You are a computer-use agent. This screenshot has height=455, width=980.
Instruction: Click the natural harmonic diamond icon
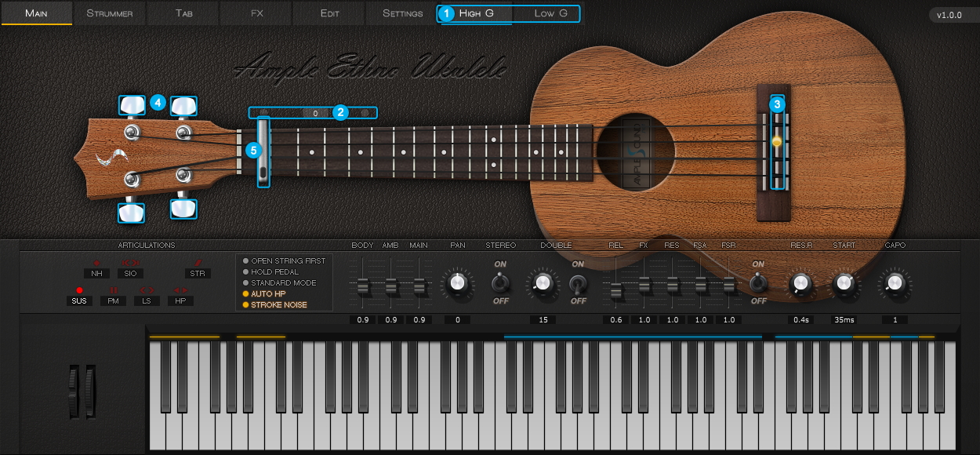96,263
